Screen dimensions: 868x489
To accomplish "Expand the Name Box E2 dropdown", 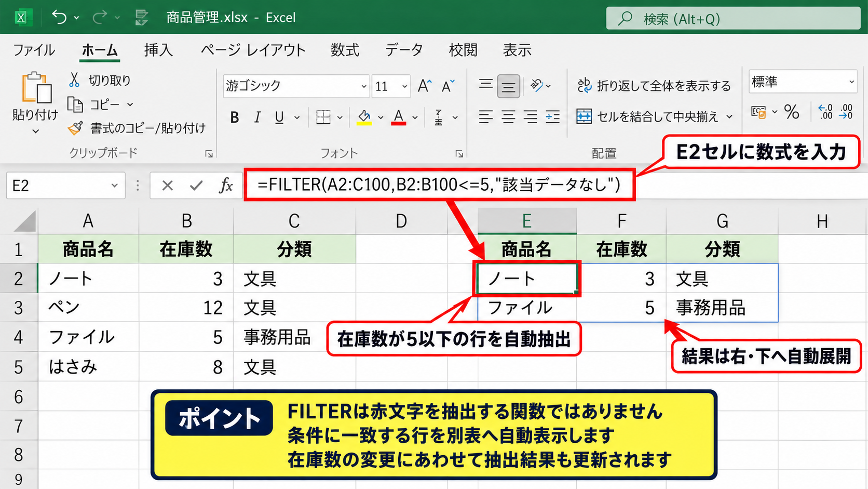I will 114,186.
